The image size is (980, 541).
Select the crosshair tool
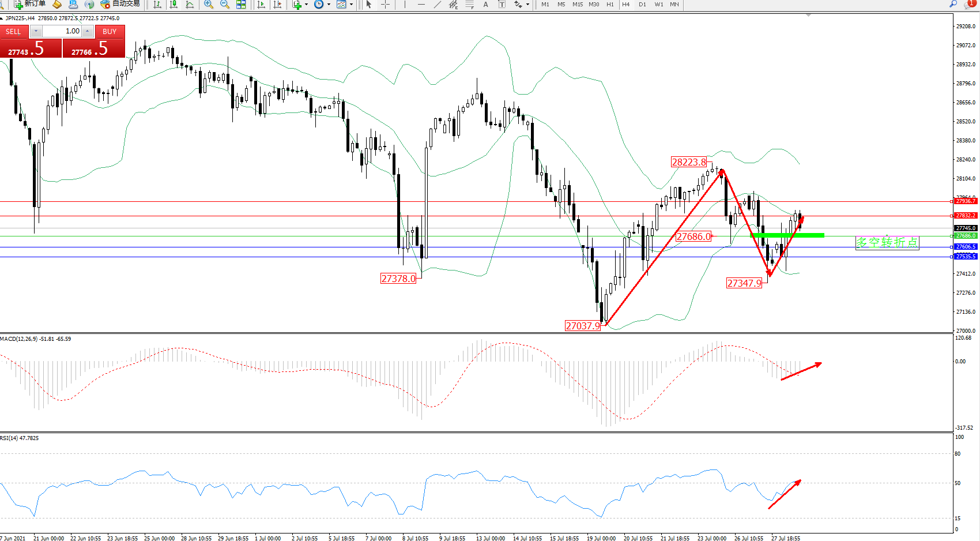[385, 4]
